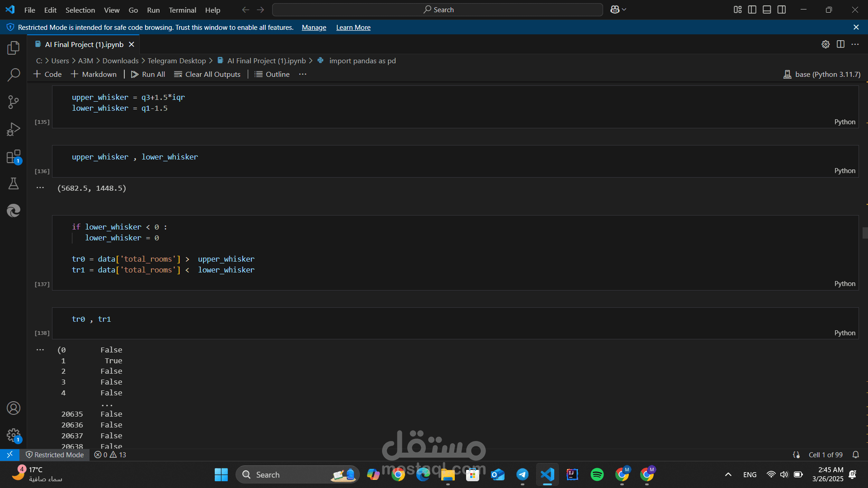Click notebook settings gear in editor toolbar
The width and height of the screenshot is (868, 488).
coord(826,44)
